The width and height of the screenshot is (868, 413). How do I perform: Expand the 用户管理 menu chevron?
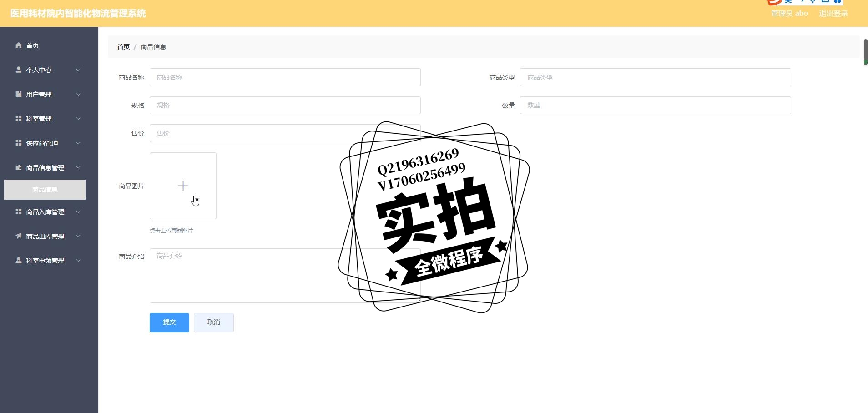point(78,95)
